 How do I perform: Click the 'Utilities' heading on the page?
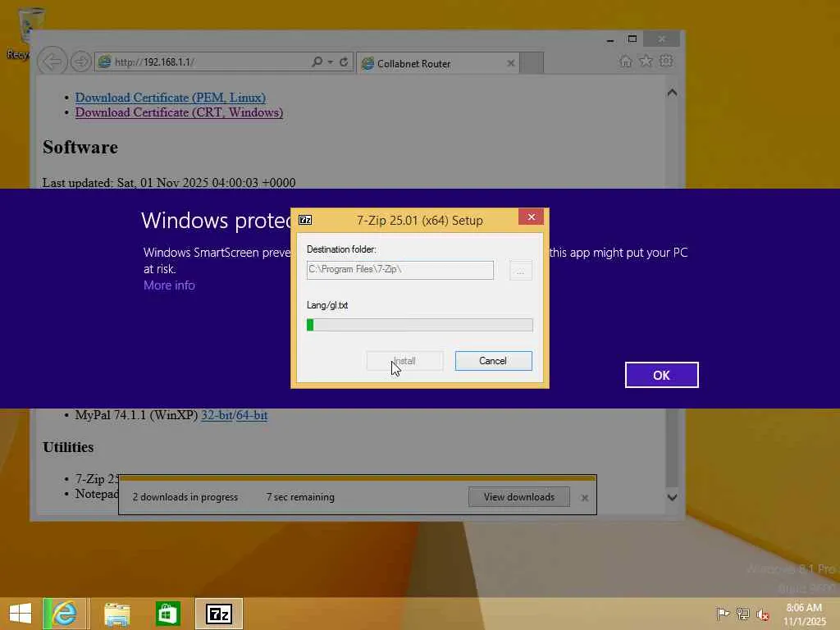tap(69, 447)
